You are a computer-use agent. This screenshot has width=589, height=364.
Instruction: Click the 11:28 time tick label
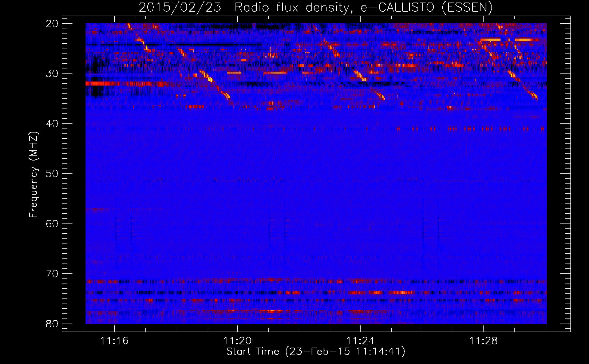[x=483, y=341]
